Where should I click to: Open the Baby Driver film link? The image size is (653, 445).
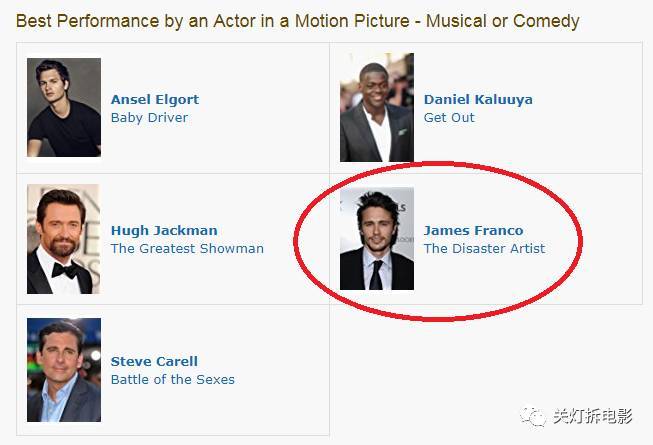pyautogui.click(x=149, y=118)
